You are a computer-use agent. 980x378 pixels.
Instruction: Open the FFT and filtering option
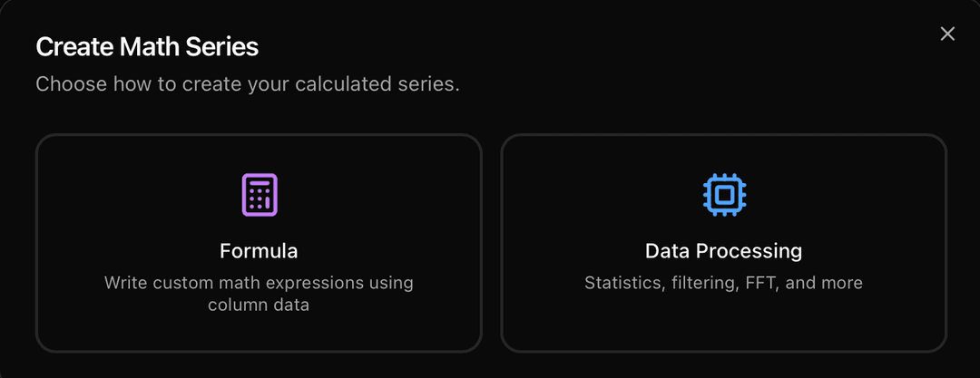tap(724, 243)
